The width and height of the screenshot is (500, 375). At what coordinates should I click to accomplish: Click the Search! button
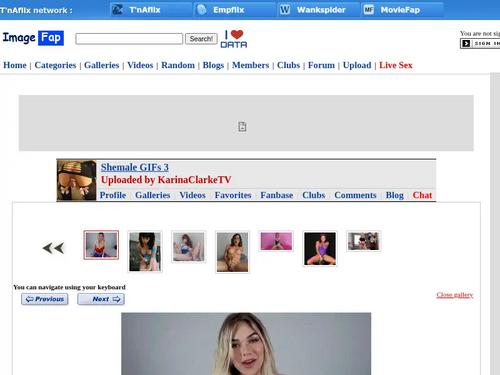click(x=201, y=39)
